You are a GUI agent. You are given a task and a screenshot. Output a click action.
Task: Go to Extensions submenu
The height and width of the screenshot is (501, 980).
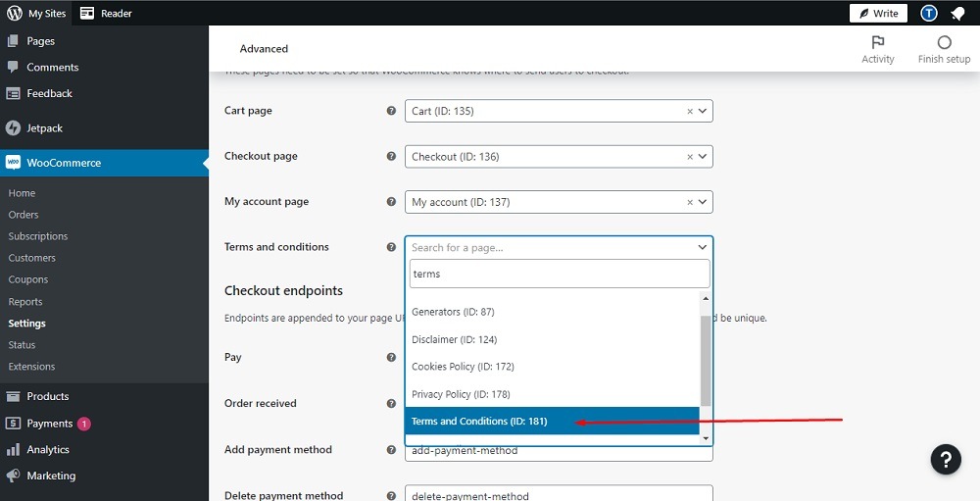31,367
